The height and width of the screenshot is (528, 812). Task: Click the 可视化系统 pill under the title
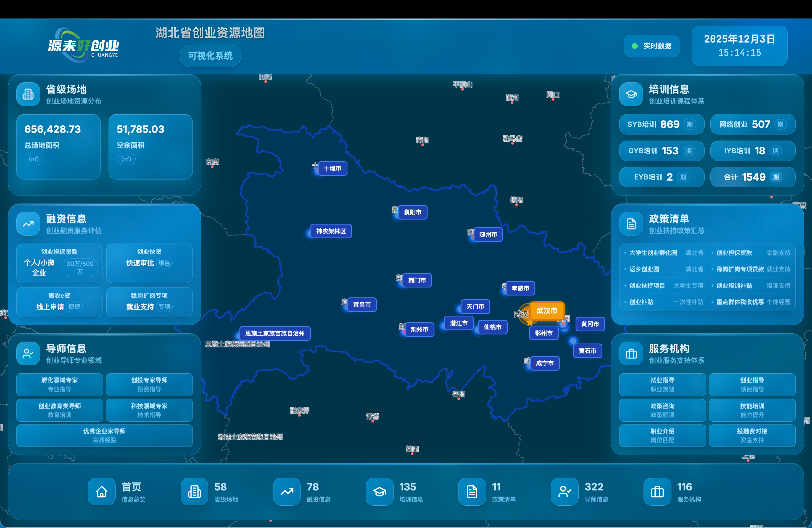pos(210,56)
